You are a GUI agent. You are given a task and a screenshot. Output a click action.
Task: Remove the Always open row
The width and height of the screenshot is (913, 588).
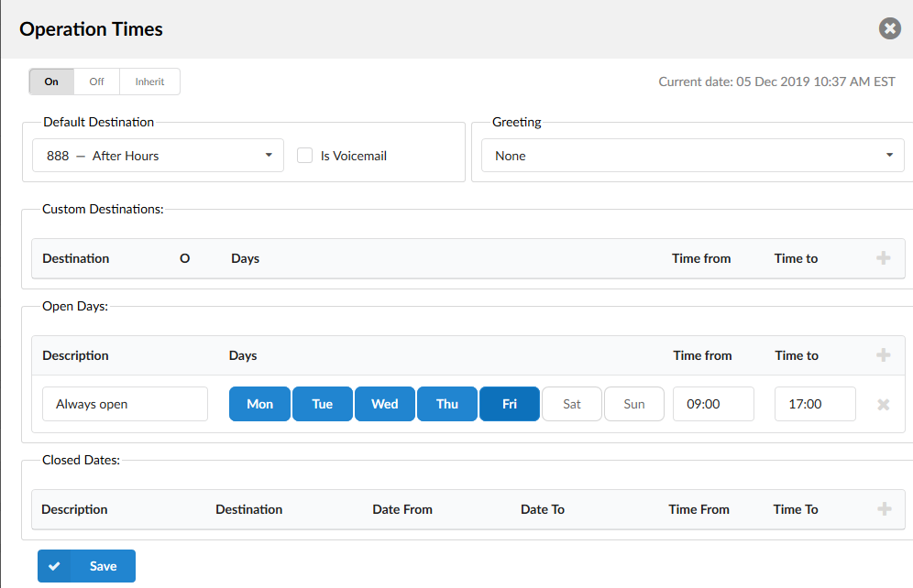coord(884,404)
